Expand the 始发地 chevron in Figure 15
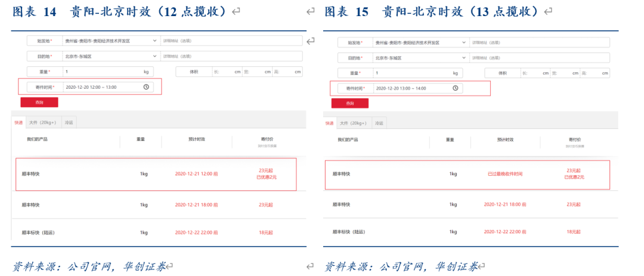644x276 pixels. [x=464, y=42]
